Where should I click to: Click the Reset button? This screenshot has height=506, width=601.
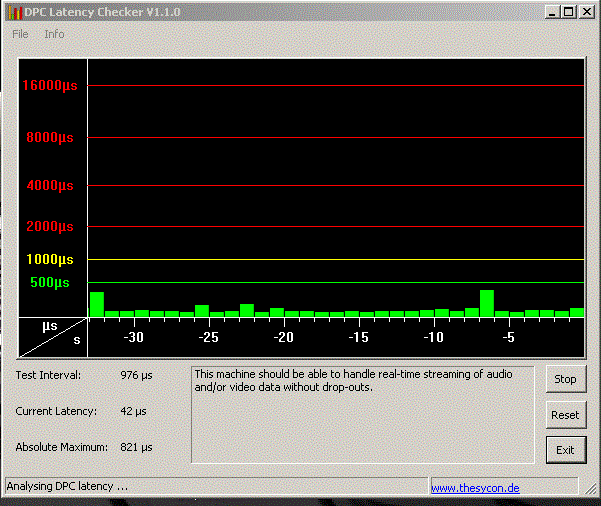click(566, 415)
